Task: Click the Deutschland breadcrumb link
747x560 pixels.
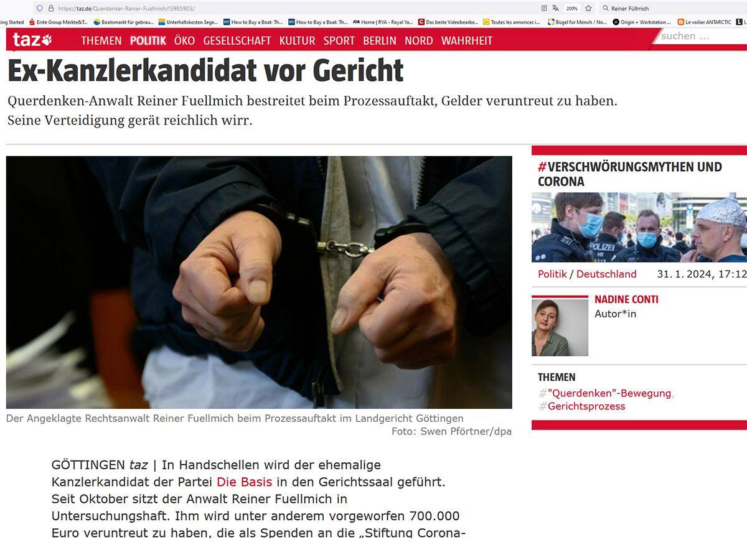Action: [x=606, y=274]
